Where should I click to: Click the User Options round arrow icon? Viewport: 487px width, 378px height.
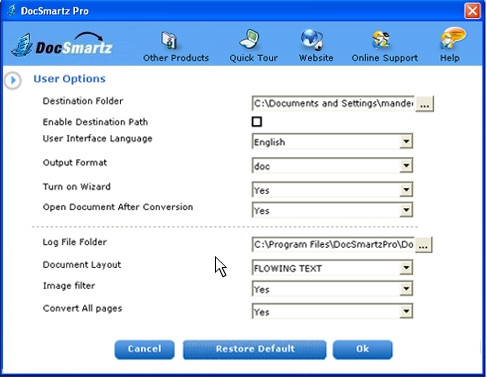pyautogui.click(x=13, y=80)
